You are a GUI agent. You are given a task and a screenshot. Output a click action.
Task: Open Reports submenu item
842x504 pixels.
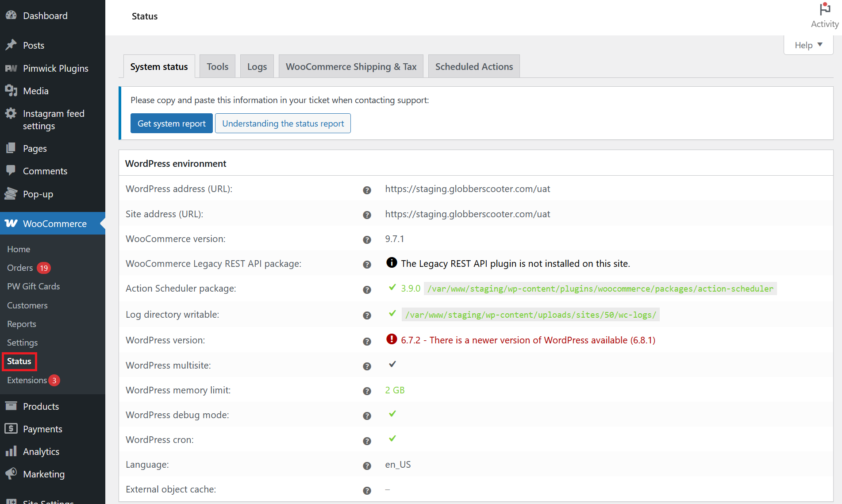(22, 324)
